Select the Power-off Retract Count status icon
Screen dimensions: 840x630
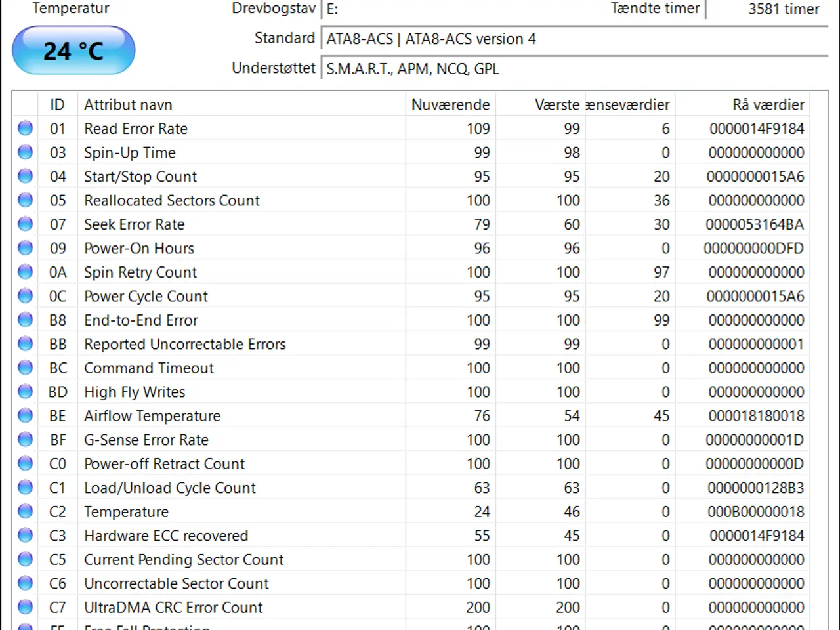(26, 463)
